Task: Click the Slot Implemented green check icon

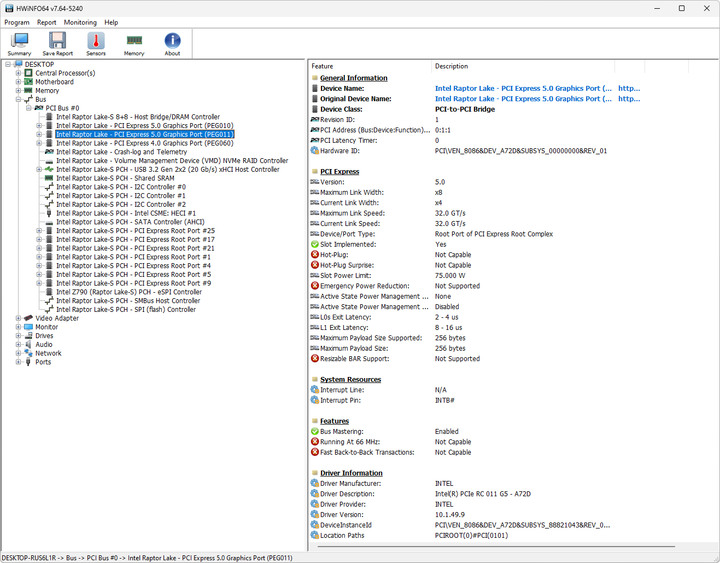Action: [315, 244]
